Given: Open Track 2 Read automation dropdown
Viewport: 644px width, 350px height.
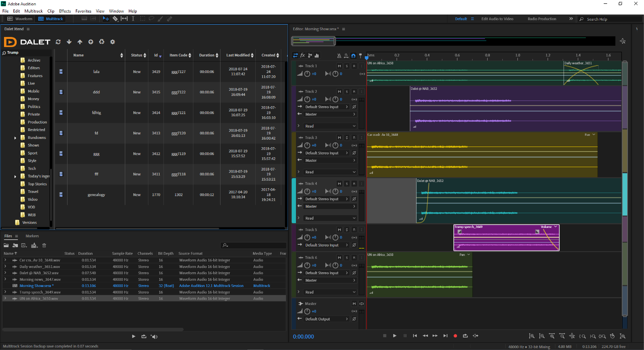Looking at the screenshot, I should tap(330, 126).
